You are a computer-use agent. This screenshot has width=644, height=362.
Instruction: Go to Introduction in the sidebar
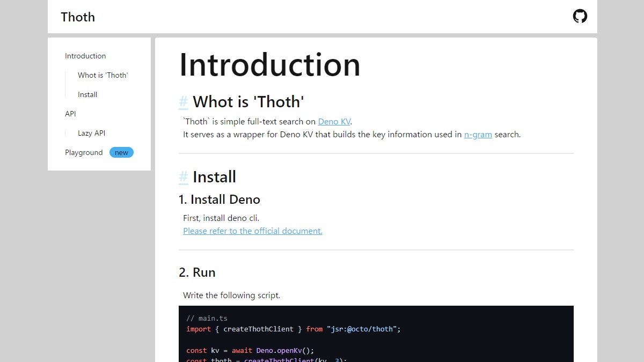pos(85,56)
